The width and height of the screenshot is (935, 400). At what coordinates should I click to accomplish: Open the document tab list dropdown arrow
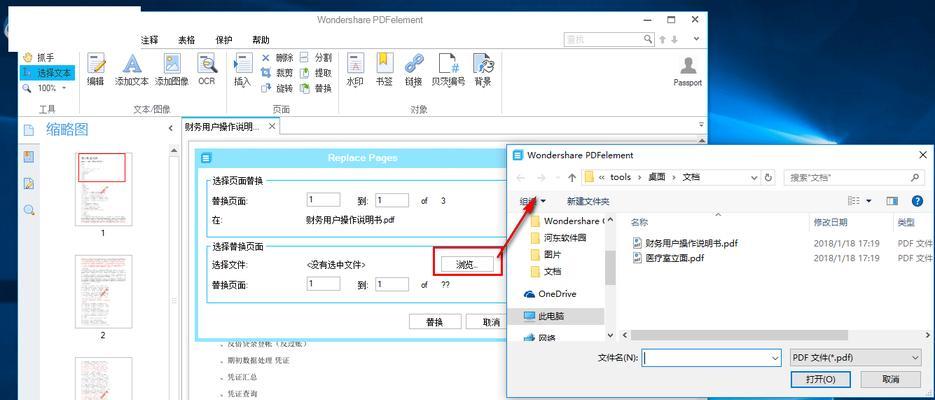(701, 125)
